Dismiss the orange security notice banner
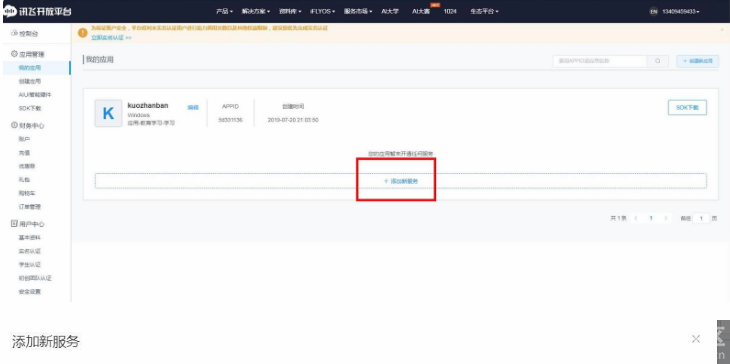This screenshot has height=364, width=730. point(722,29)
